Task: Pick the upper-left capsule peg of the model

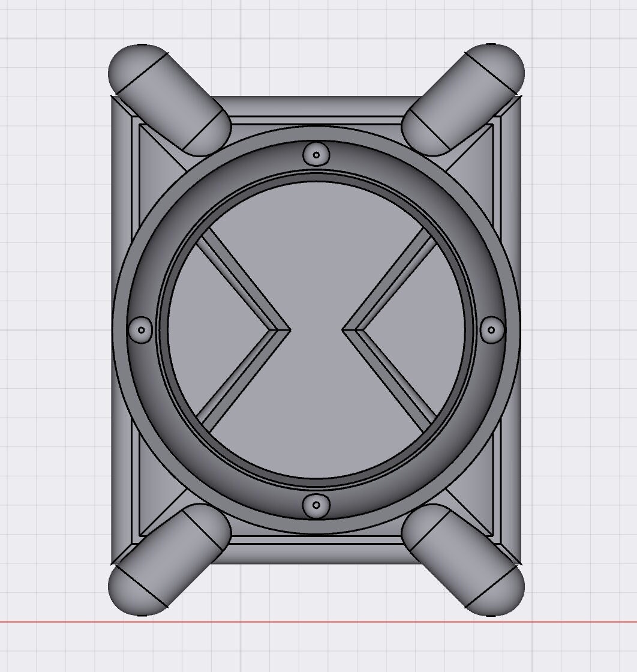Action: pyautogui.click(x=169, y=100)
